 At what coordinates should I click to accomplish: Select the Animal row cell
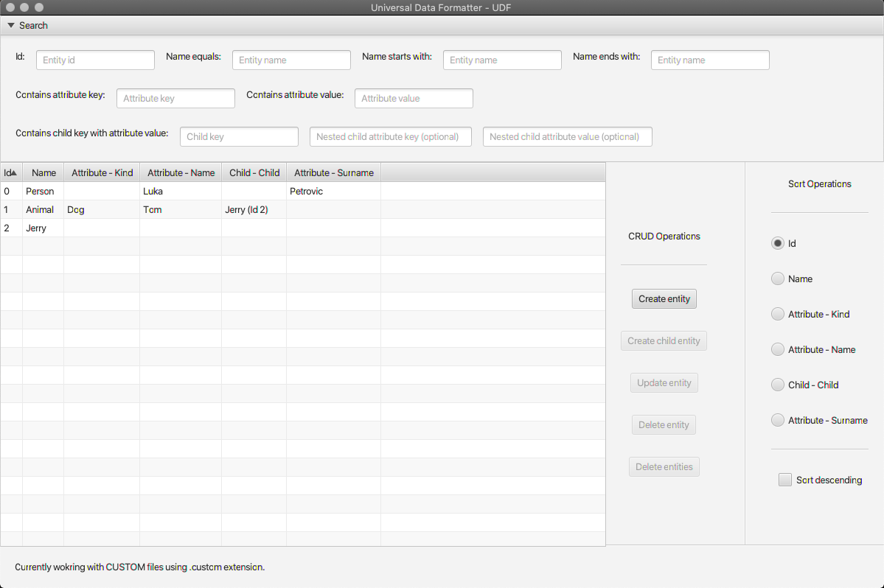[x=43, y=209]
